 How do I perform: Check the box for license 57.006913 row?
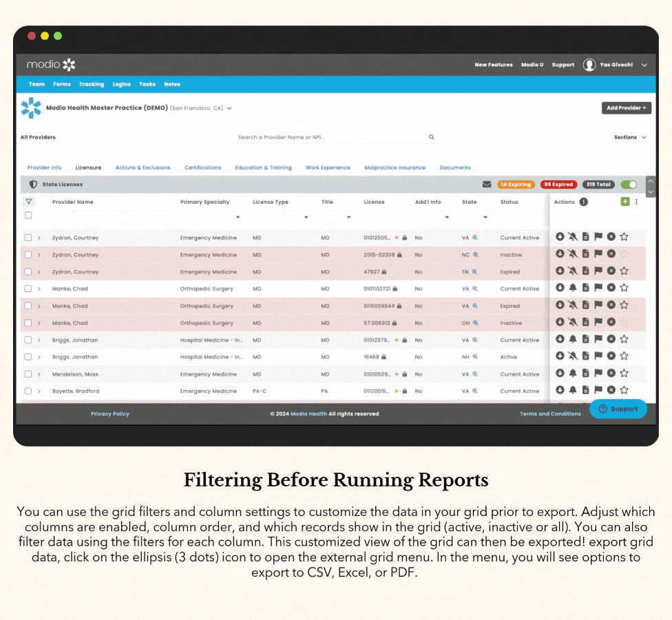click(28, 323)
